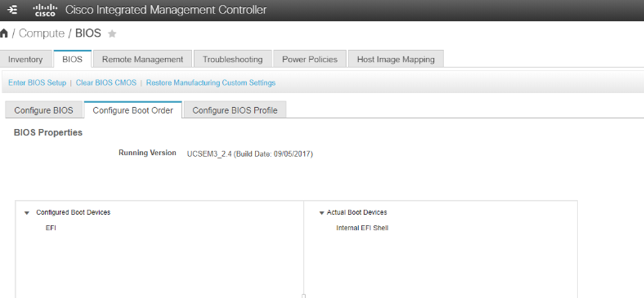
Task: Go to home via house icon
Action: pyautogui.click(x=4, y=33)
